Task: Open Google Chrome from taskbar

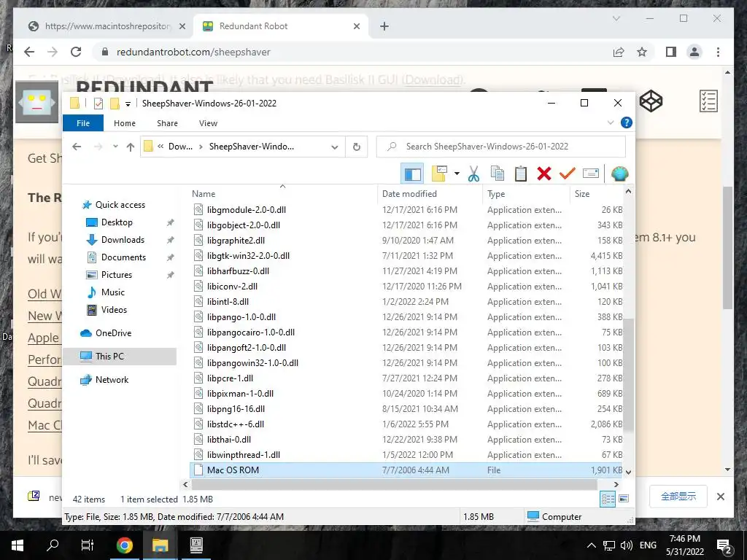Action: 124,545
